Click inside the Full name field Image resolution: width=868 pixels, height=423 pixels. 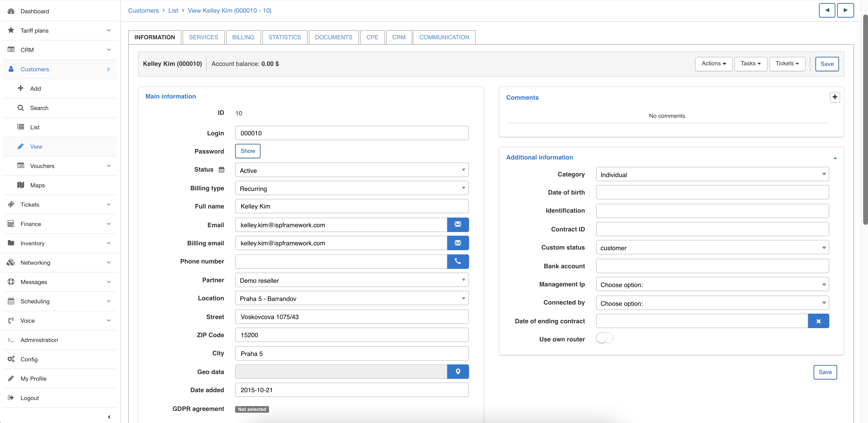351,206
